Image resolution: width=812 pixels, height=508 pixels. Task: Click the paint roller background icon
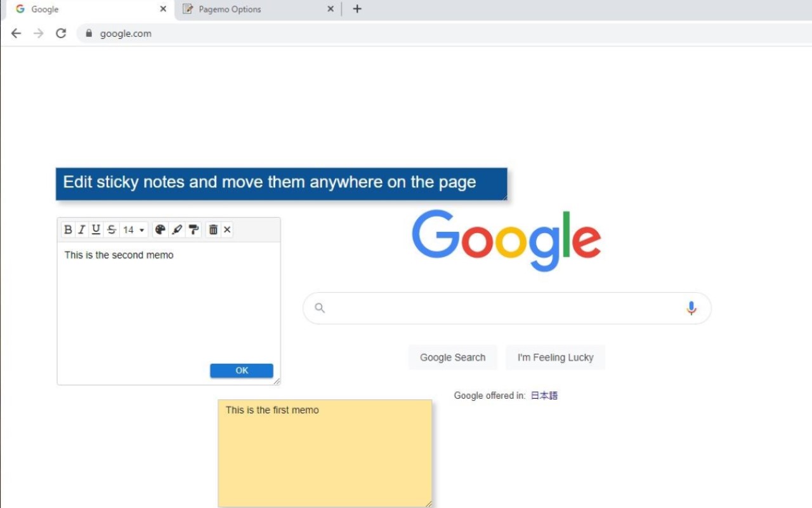pyautogui.click(x=193, y=230)
